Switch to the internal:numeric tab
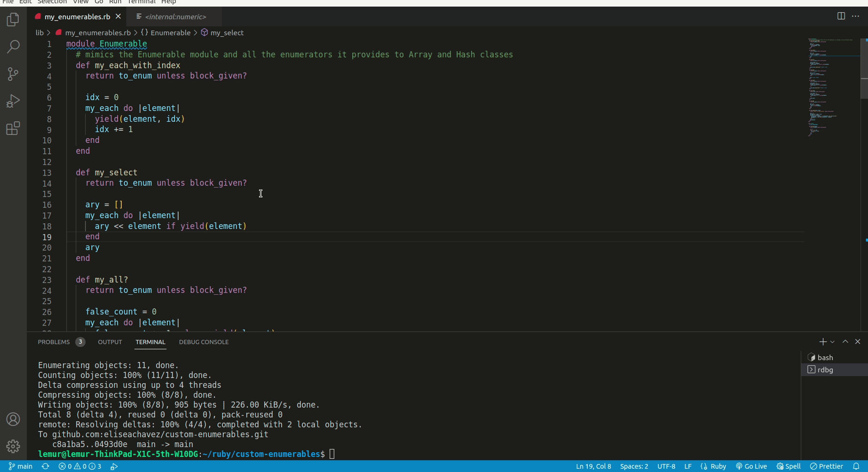868x472 pixels. (x=174, y=16)
